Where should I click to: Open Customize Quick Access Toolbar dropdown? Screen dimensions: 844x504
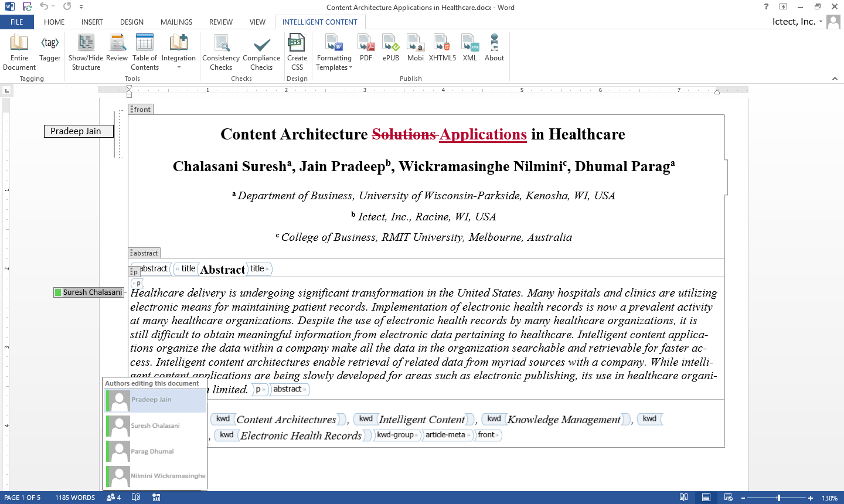(x=81, y=7)
